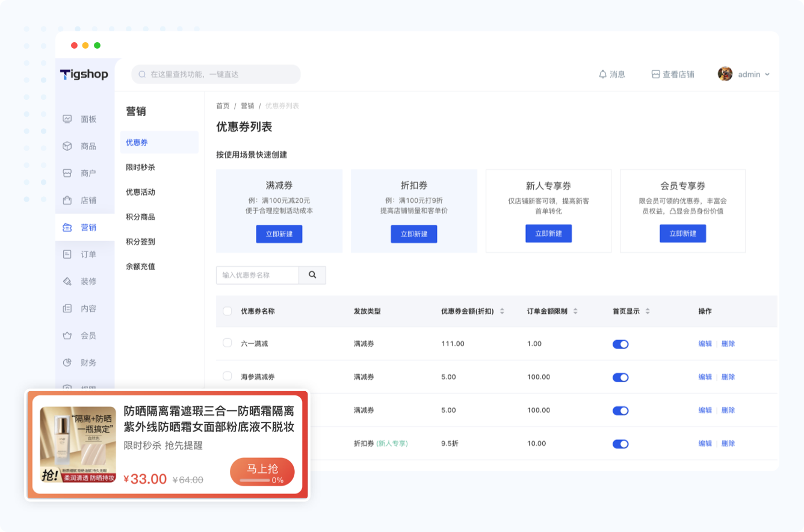
Task: Click the coupon name search button
Action: pyautogui.click(x=312, y=275)
